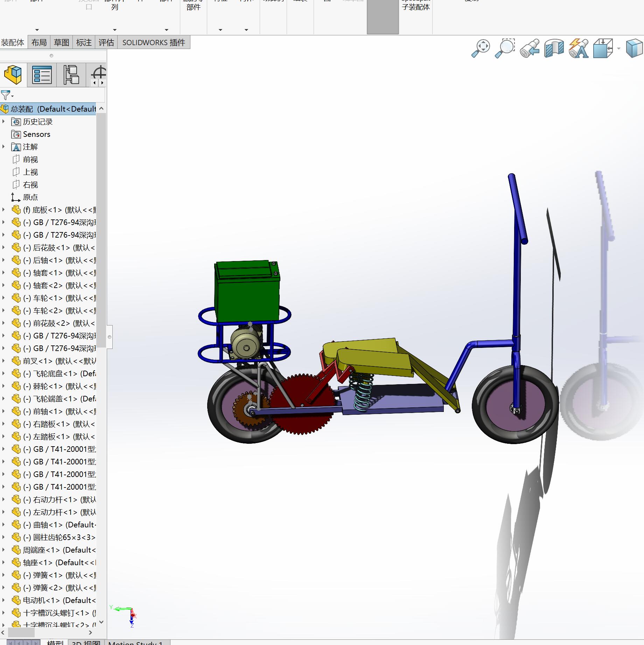Click the tree filter funnel icon
644x645 pixels.
pyautogui.click(x=6, y=95)
